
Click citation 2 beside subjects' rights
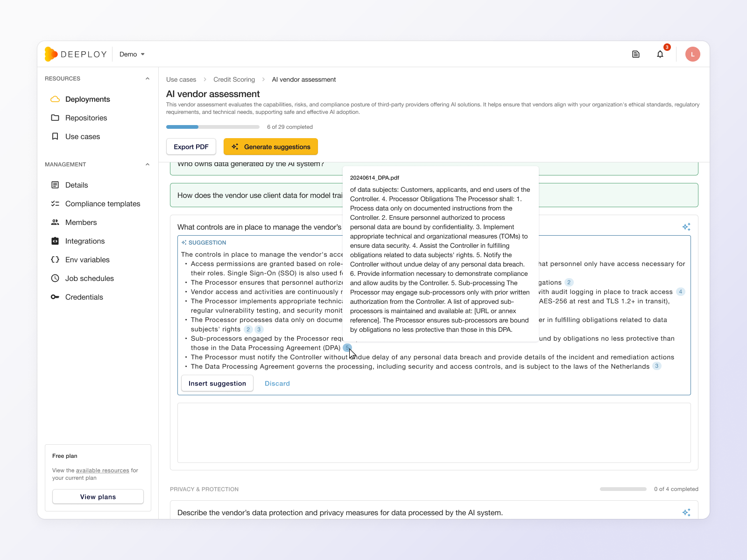point(248,329)
